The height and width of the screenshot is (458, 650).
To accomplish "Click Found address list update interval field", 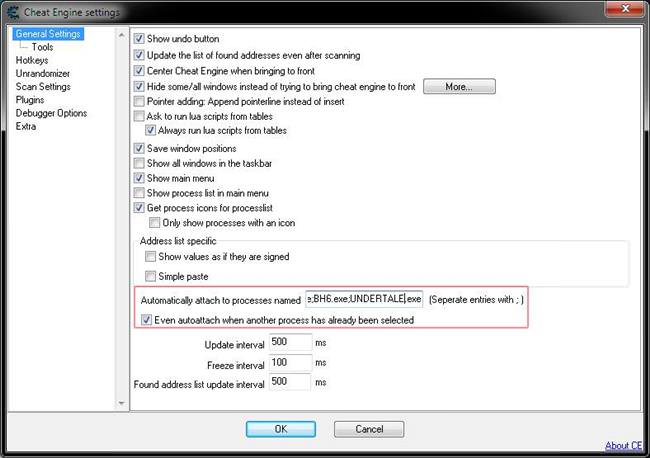I will (x=290, y=382).
